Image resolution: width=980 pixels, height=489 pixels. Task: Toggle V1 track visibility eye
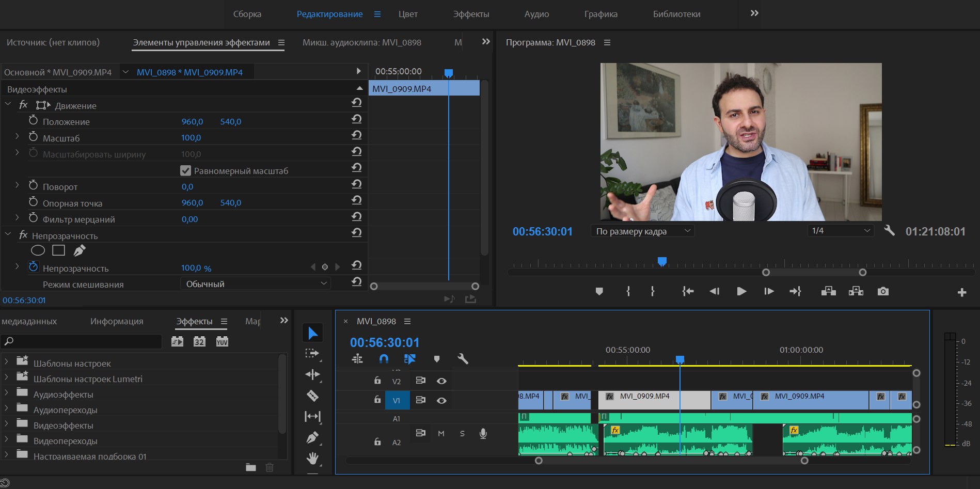441,401
